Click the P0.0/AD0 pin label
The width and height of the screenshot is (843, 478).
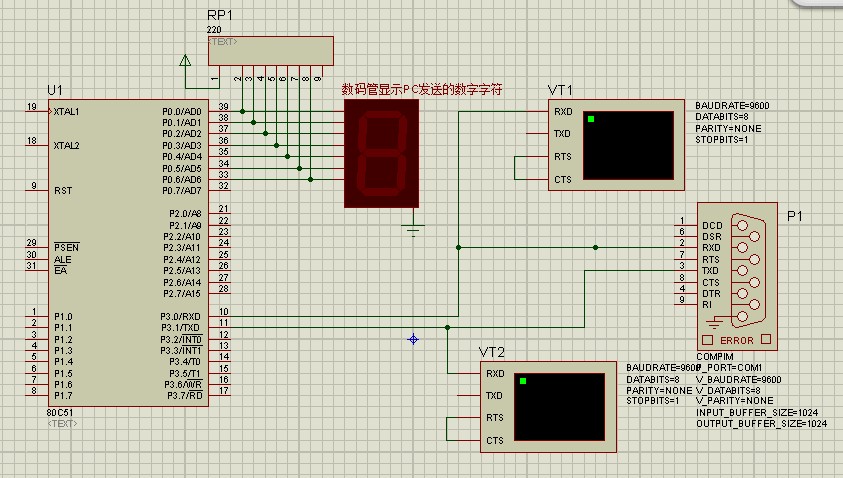(x=182, y=112)
